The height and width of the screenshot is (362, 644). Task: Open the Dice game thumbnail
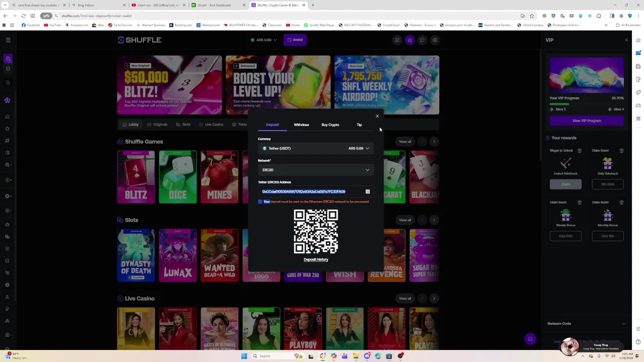tap(178, 177)
